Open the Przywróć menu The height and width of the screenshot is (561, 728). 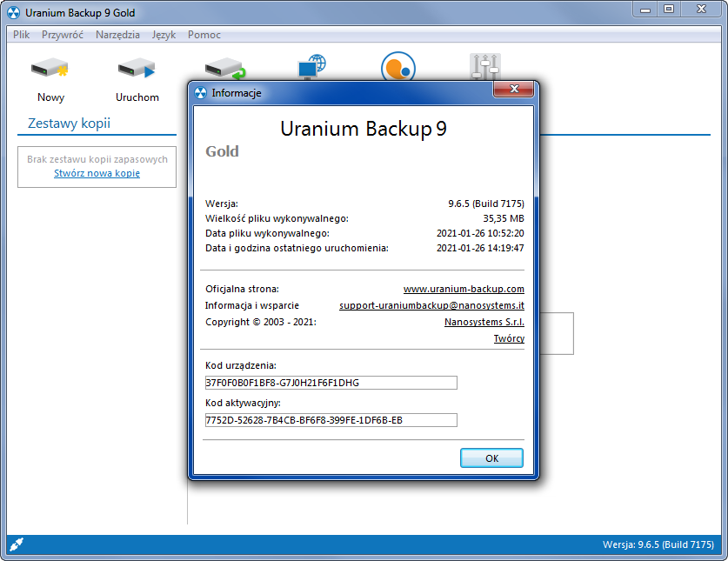(x=63, y=35)
